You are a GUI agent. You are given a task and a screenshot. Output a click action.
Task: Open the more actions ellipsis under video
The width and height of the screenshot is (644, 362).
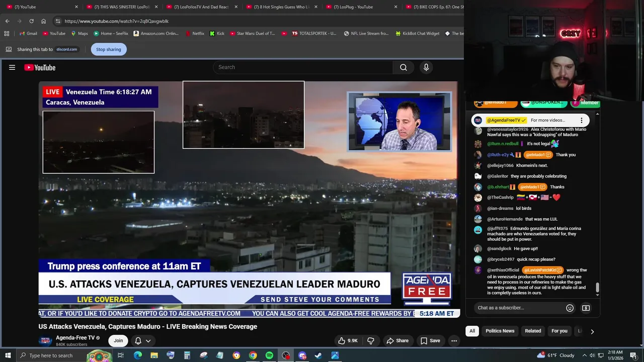[454, 340]
